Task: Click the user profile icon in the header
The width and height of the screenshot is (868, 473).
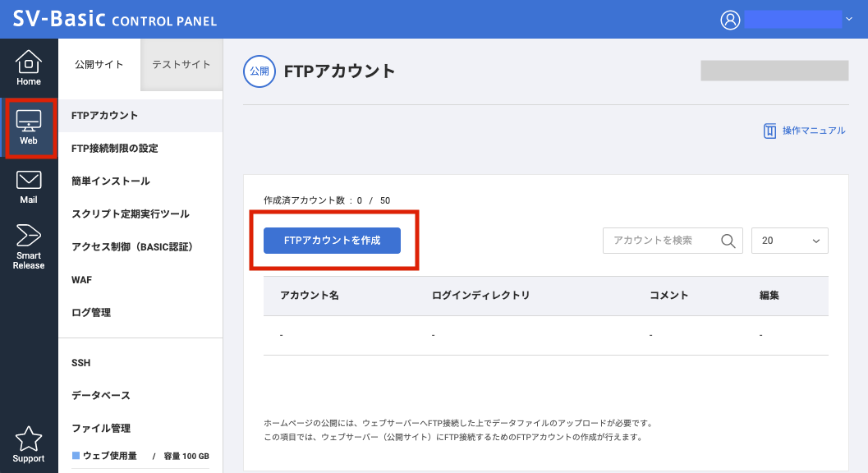Action: [x=730, y=20]
